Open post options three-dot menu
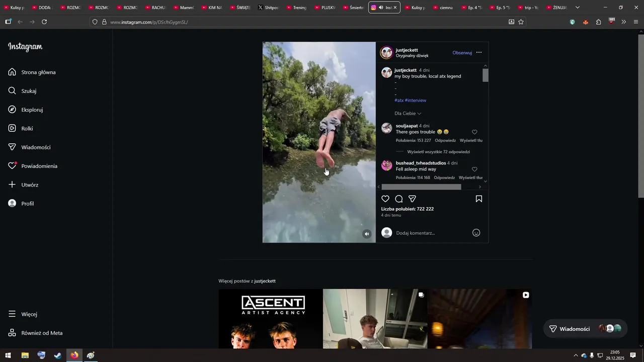This screenshot has width=644, height=362. click(x=479, y=52)
